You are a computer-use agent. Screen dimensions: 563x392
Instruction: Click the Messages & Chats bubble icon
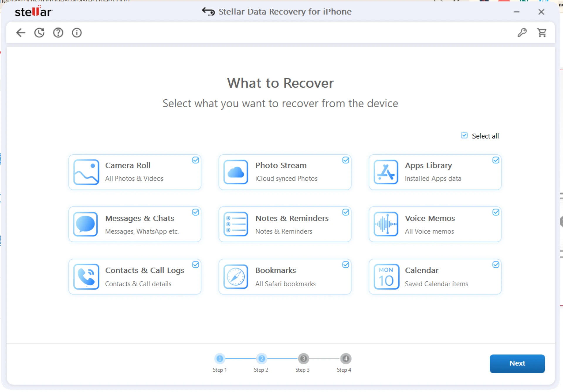click(x=85, y=224)
